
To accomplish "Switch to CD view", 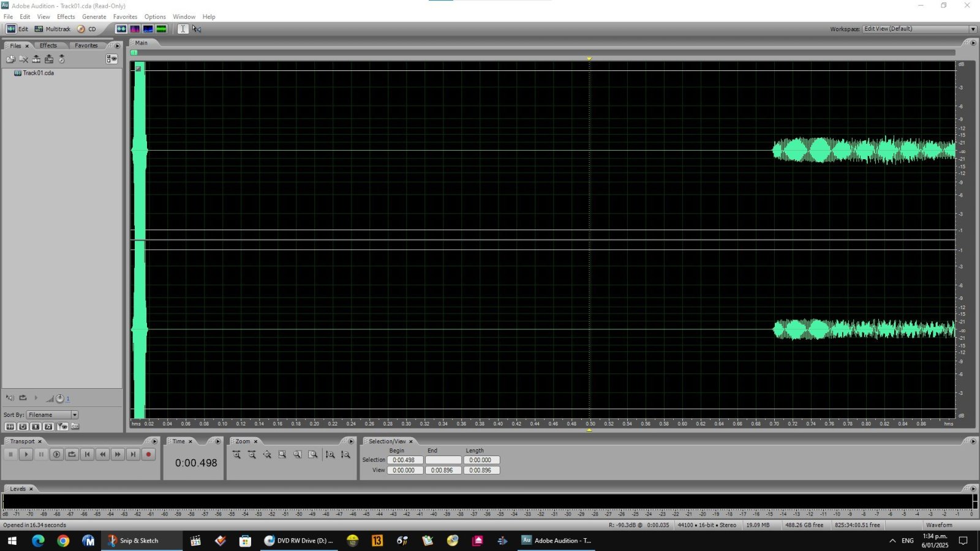I will (x=86, y=29).
